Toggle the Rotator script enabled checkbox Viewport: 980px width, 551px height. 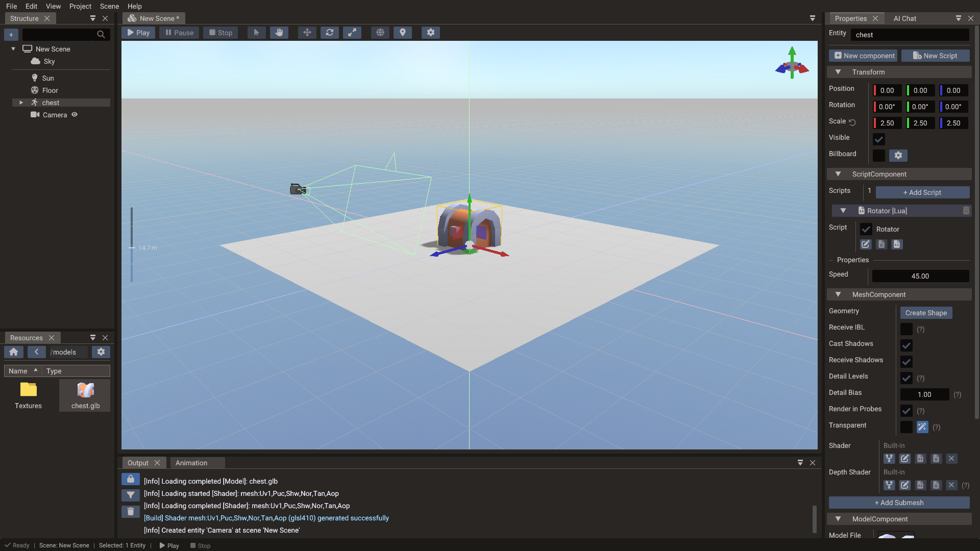tap(866, 229)
